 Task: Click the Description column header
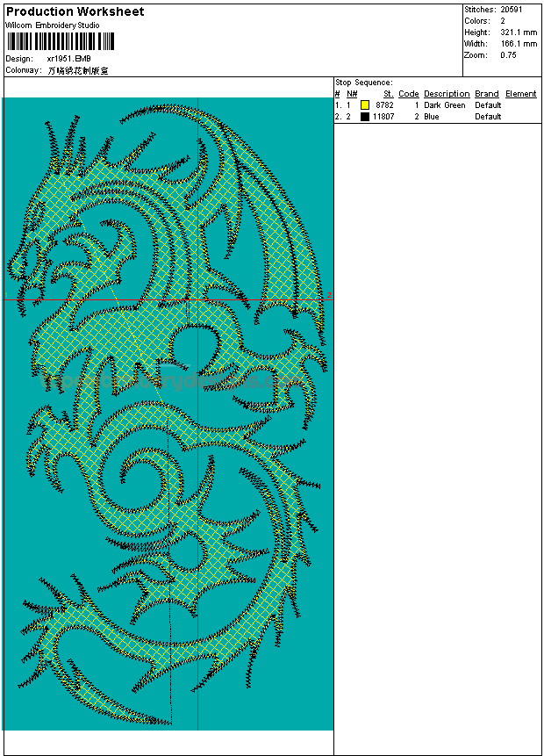tap(447, 94)
